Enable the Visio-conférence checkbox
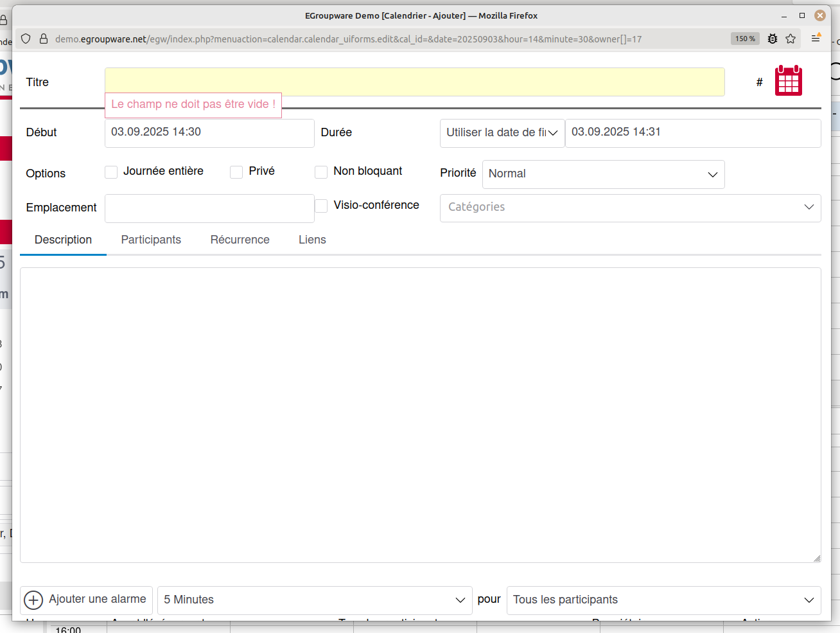This screenshot has width=840, height=633. pyautogui.click(x=321, y=206)
